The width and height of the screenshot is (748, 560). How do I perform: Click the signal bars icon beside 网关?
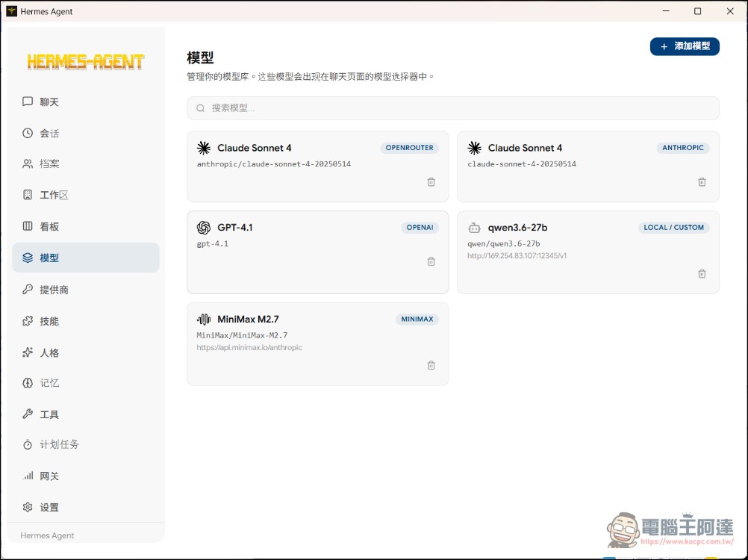28,476
